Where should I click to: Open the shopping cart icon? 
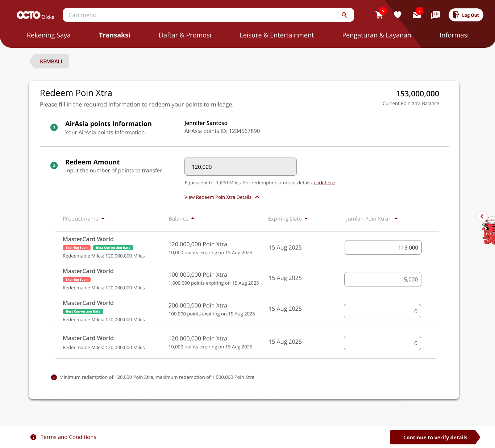[379, 15]
